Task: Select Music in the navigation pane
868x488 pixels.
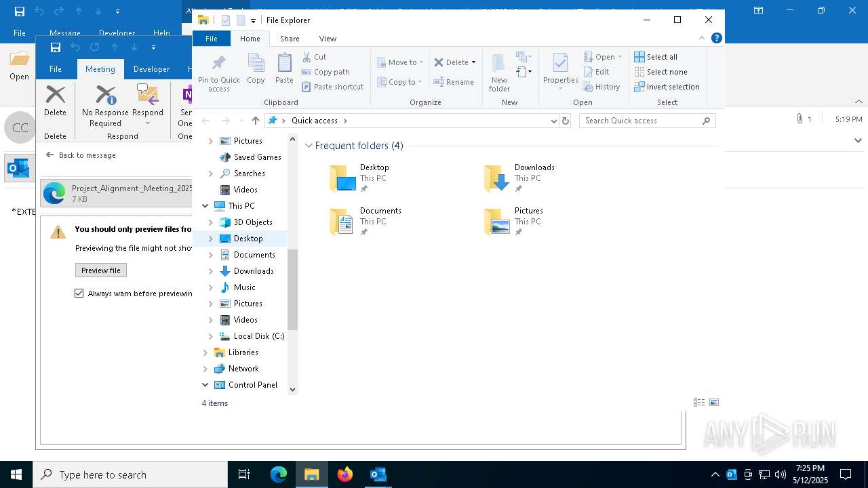Action: point(244,287)
